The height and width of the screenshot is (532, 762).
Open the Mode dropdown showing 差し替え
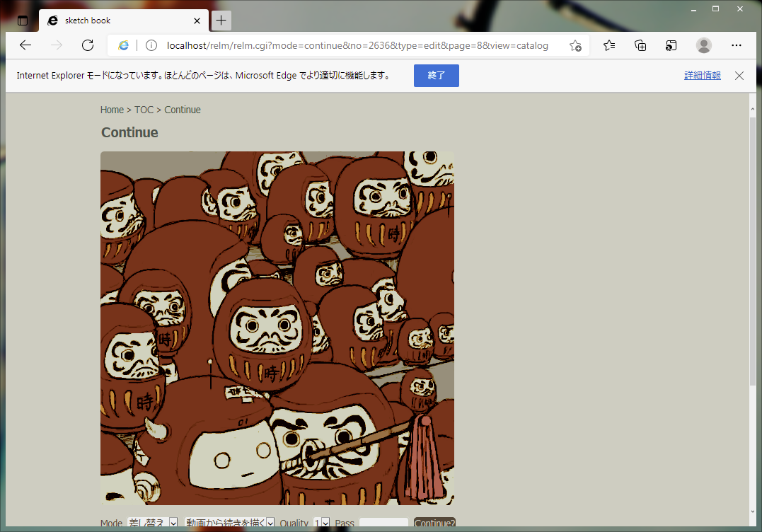[153, 522]
